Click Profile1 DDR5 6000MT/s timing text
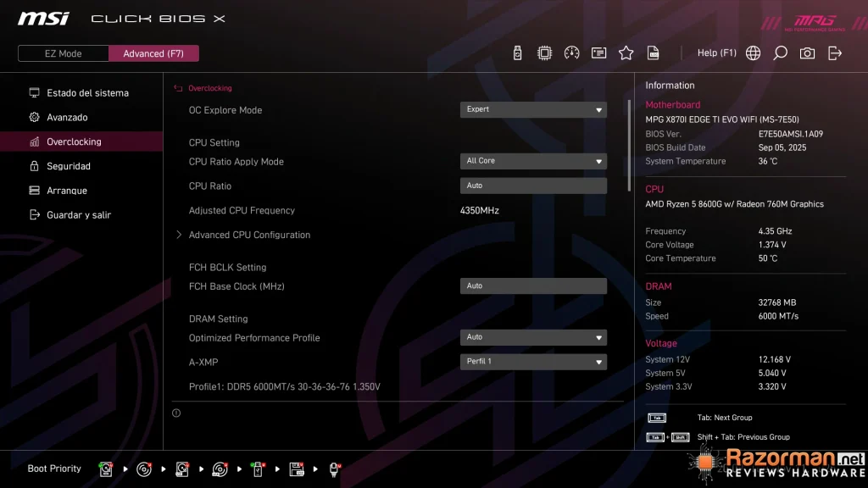The height and width of the screenshot is (488, 868). pos(285,386)
